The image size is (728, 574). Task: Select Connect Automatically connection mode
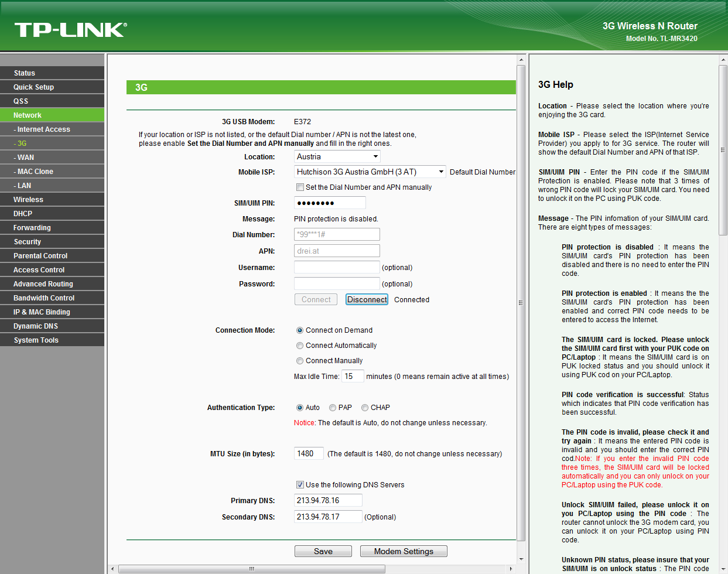click(x=300, y=346)
